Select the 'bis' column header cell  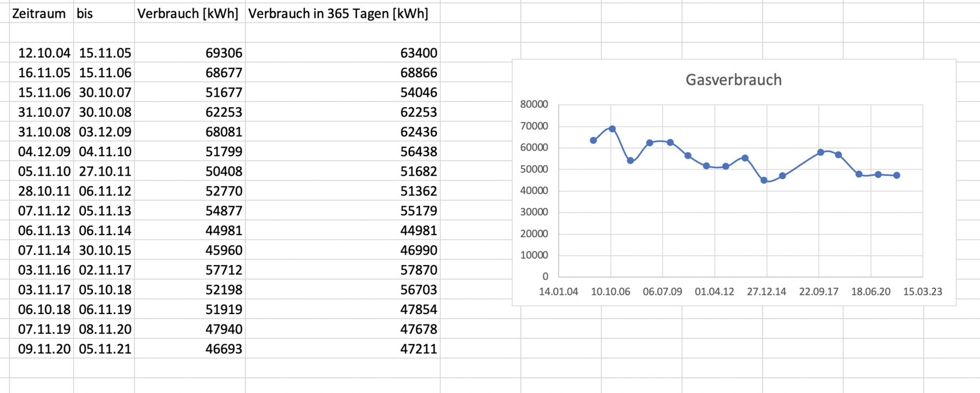(x=85, y=14)
